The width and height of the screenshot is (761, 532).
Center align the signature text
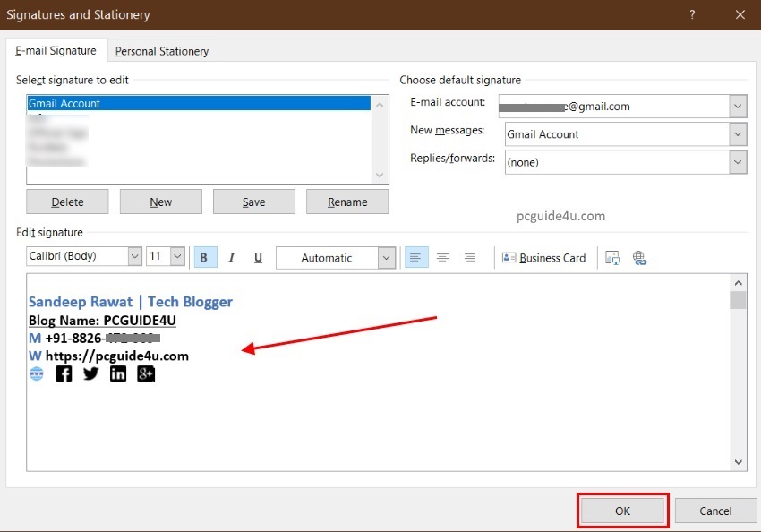pyautogui.click(x=442, y=258)
